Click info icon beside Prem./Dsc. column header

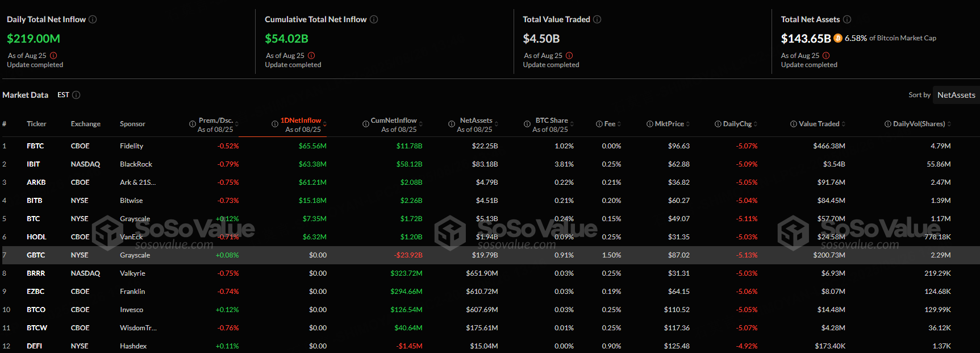point(193,124)
